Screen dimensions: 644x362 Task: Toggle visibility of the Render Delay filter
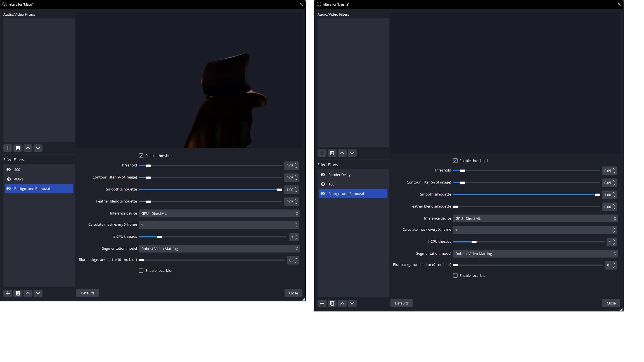[x=323, y=175]
